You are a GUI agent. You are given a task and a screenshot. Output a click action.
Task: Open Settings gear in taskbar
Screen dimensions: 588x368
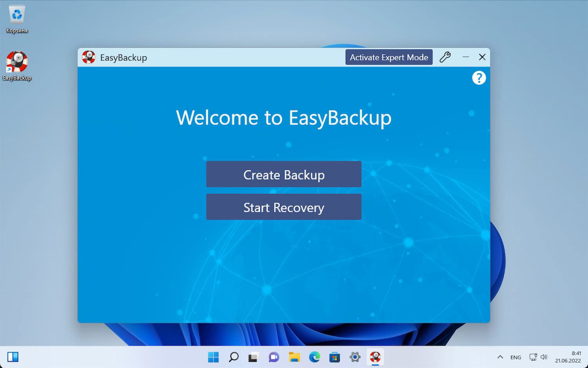[355, 357]
